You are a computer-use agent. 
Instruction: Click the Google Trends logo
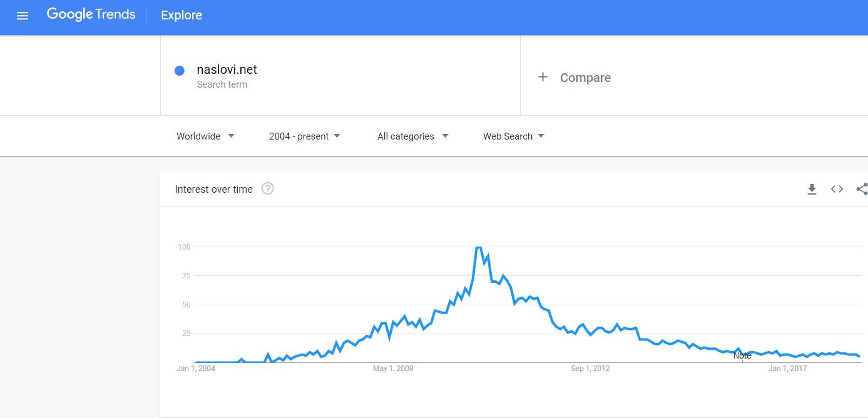[x=91, y=15]
